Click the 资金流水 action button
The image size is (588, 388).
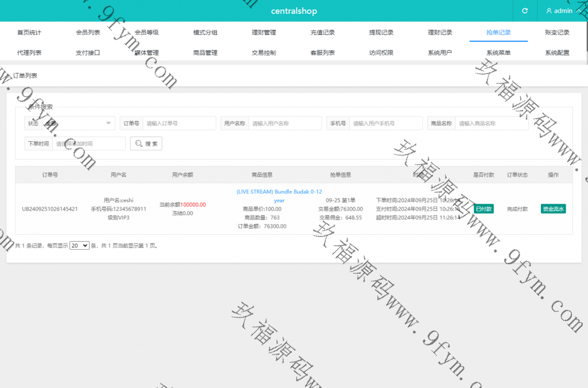click(553, 209)
